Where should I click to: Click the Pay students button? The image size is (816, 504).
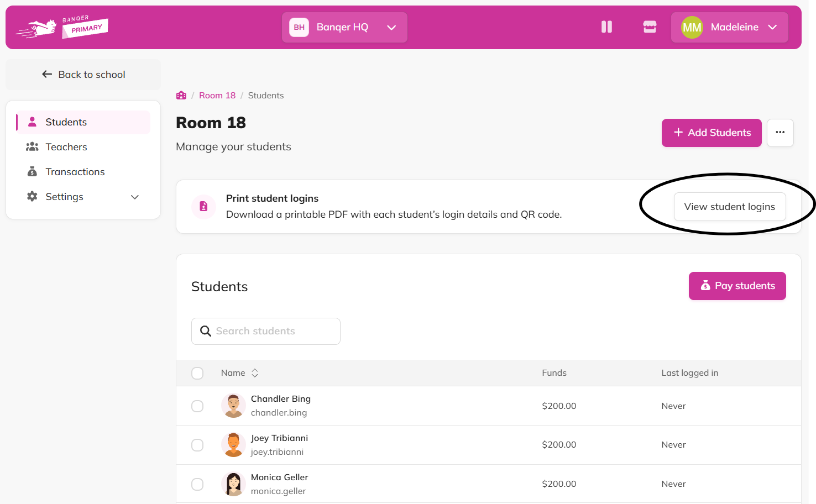pyautogui.click(x=737, y=286)
